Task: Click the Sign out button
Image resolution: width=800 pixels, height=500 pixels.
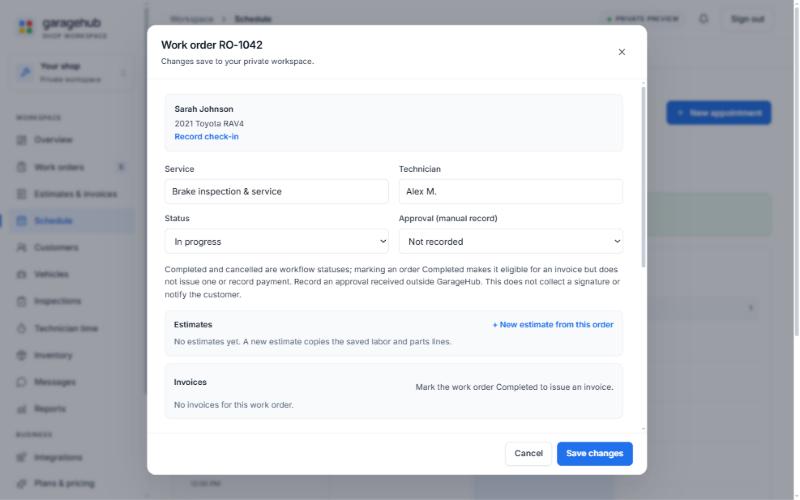Action: [747, 19]
